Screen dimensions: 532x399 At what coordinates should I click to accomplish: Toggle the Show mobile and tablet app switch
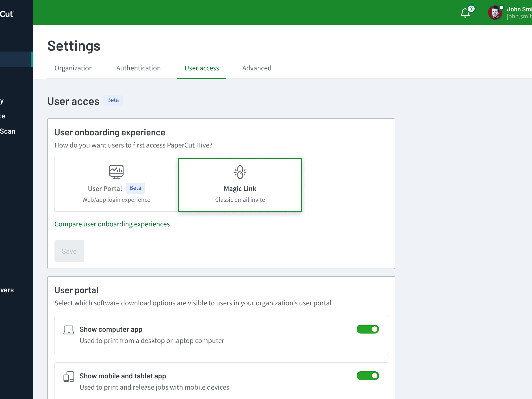pos(368,376)
